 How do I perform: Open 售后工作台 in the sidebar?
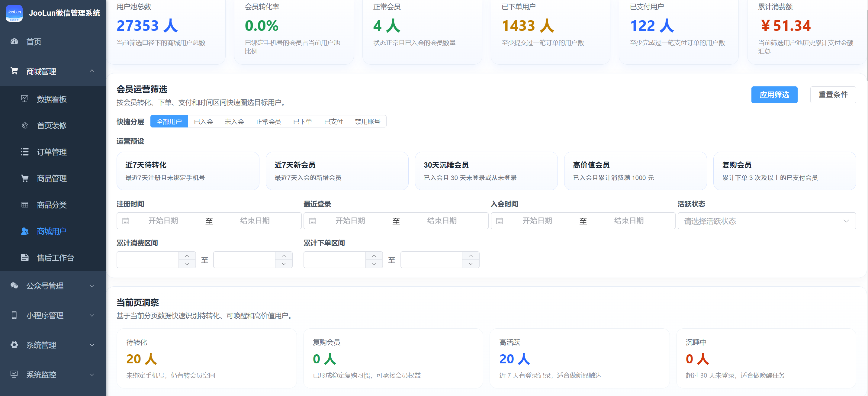tap(53, 257)
